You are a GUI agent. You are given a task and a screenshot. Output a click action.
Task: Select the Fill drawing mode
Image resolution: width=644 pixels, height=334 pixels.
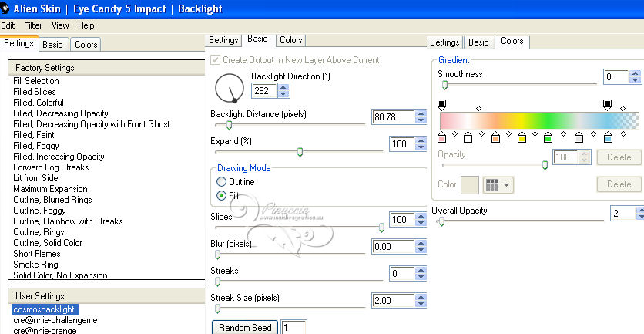221,196
